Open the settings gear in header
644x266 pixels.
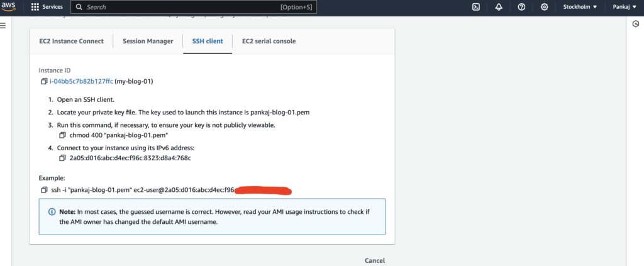point(544,7)
